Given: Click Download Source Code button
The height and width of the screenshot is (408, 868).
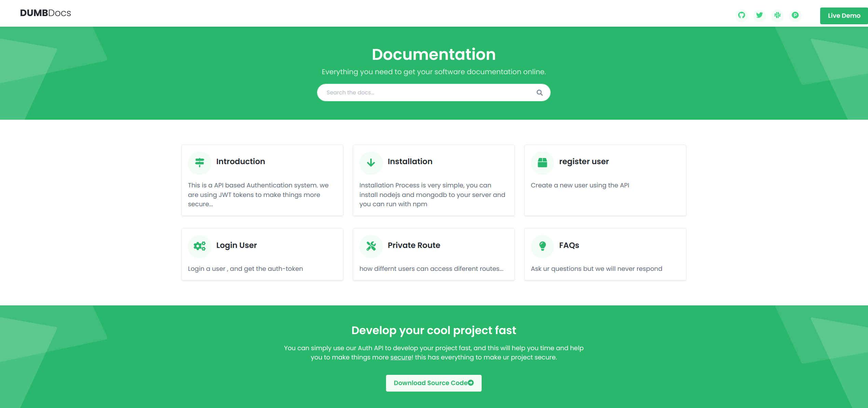Looking at the screenshot, I should point(433,383).
